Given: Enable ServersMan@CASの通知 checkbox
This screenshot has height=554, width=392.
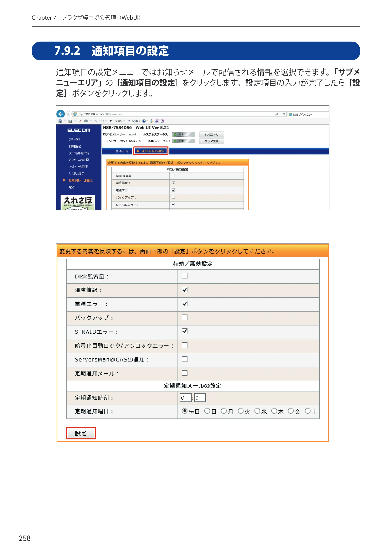Looking at the screenshot, I should point(185,359).
